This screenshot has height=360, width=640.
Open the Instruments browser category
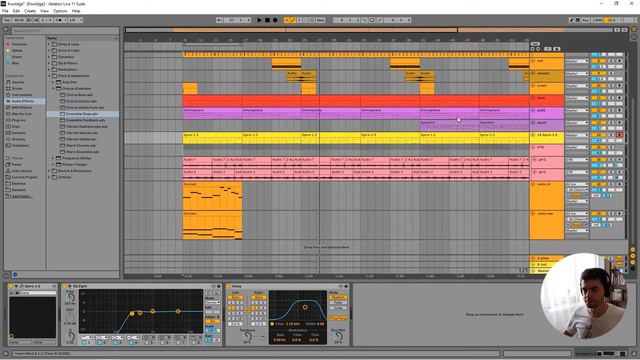click(22, 95)
